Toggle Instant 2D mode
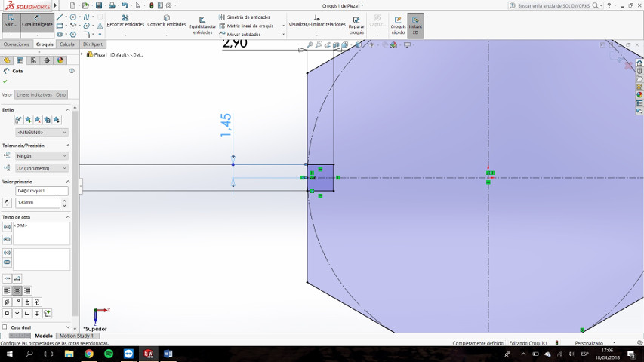Image resolution: width=644 pixels, height=362 pixels. coord(415,26)
